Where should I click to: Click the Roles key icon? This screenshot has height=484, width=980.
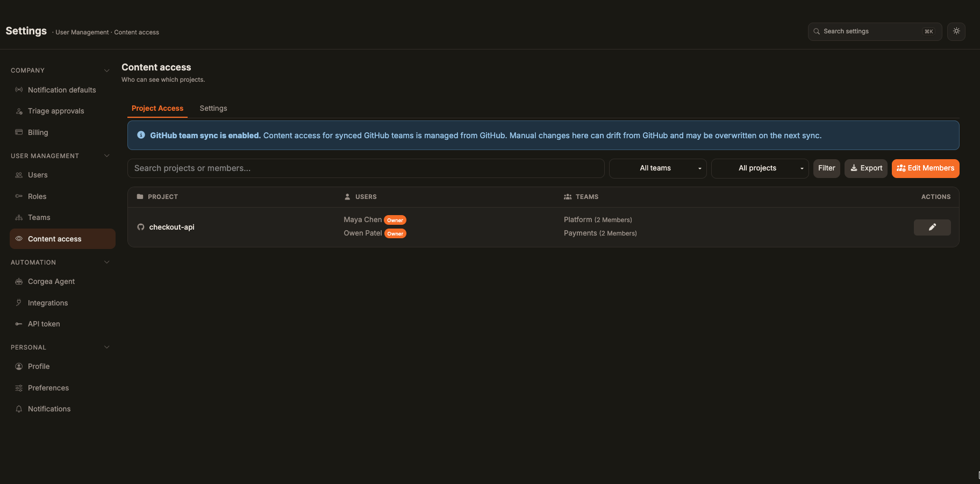(x=19, y=196)
